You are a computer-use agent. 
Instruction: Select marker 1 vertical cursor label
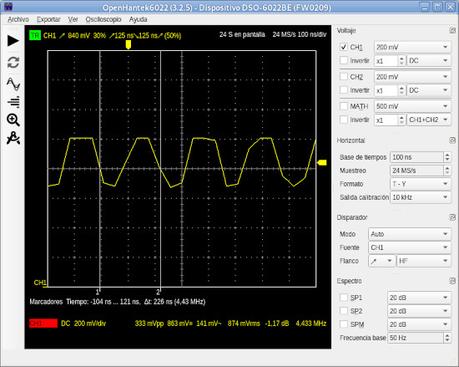(x=98, y=292)
